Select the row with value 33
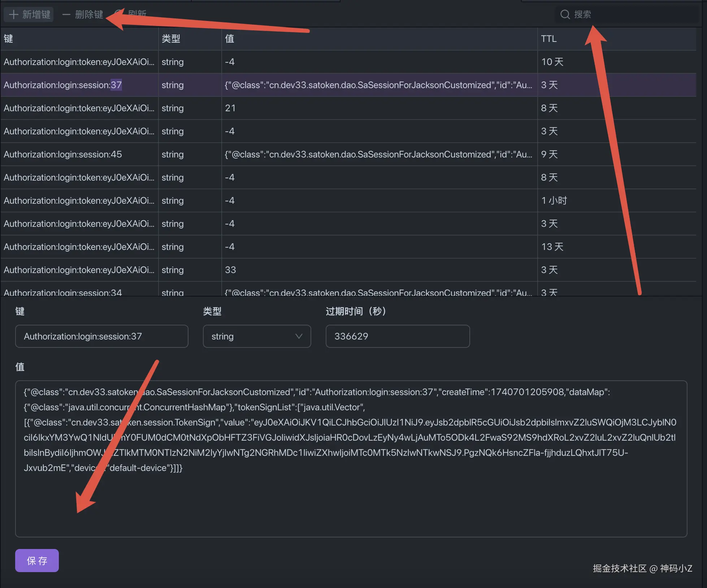This screenshot has height=588, width=707. point(230,270)
